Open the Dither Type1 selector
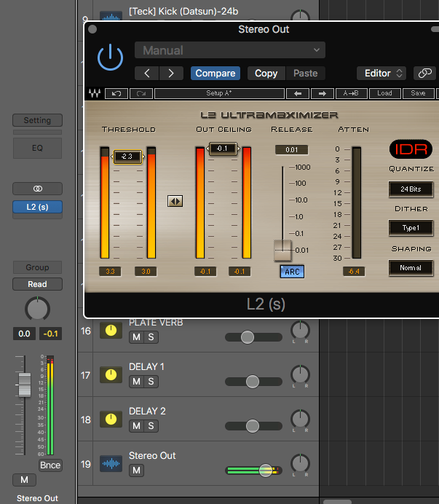This screenshot has width=439, height=504. click(411, 228)
